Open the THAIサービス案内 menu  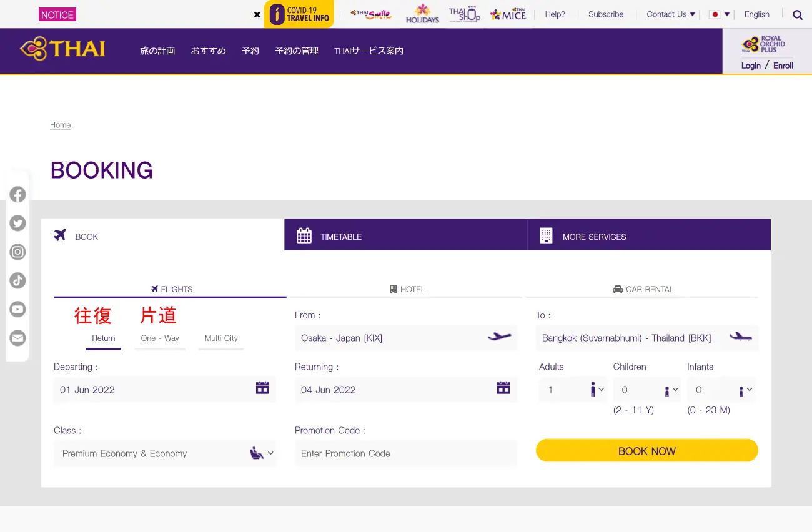(x=369, y=51)
